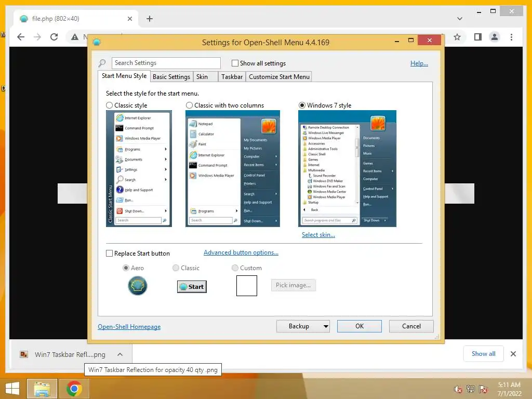
Task: Open Customize Start Menu tab
Action: tap(279, 77)
